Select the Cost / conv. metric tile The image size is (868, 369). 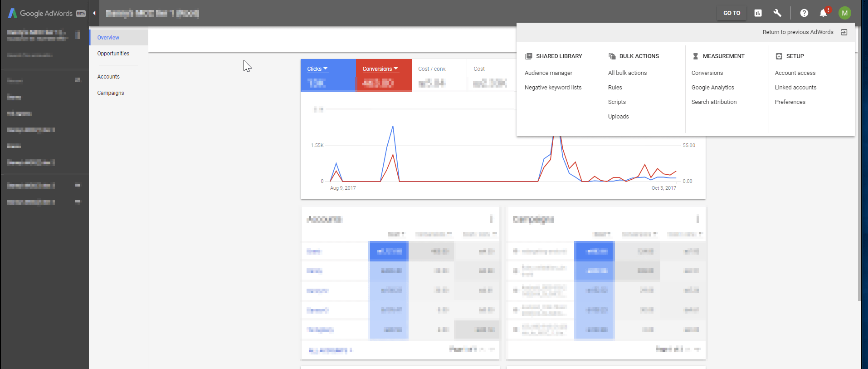[439, 75]
